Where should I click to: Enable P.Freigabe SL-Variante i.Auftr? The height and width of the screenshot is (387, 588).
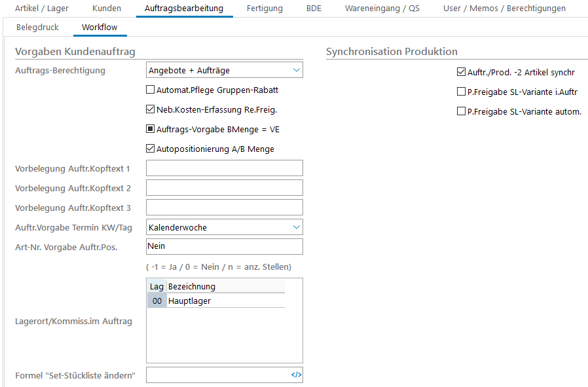coord(462,92)
